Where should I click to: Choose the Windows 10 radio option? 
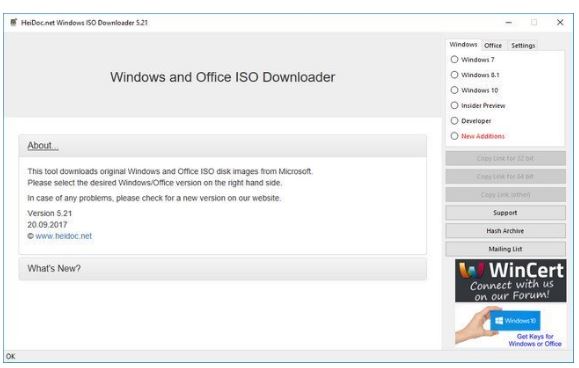[454, 90]
